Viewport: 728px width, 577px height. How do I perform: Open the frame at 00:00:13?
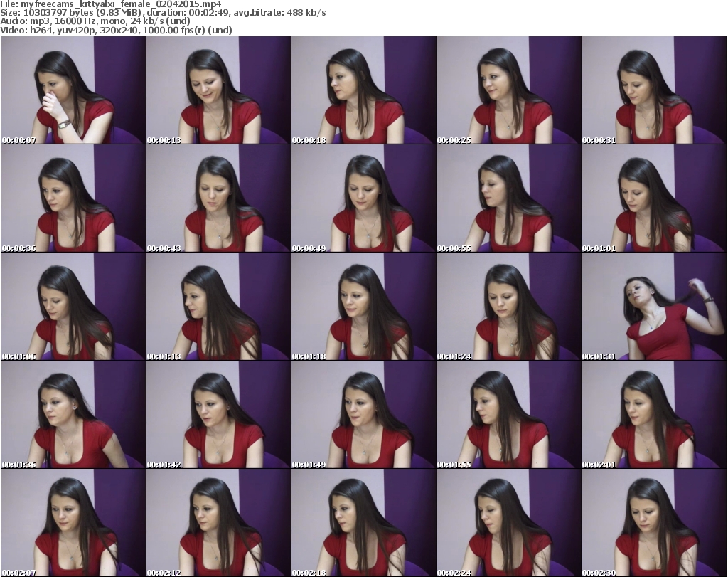[x=218, y=90]
